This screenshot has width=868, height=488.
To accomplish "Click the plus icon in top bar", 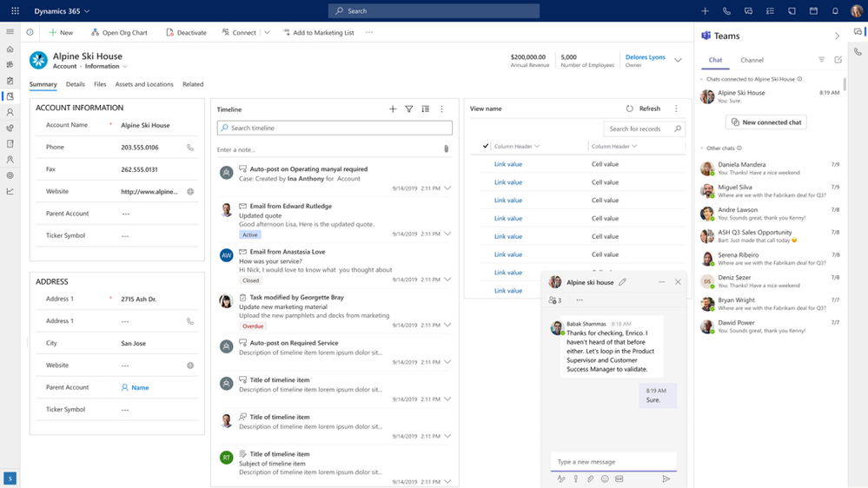I will point(705,10).
